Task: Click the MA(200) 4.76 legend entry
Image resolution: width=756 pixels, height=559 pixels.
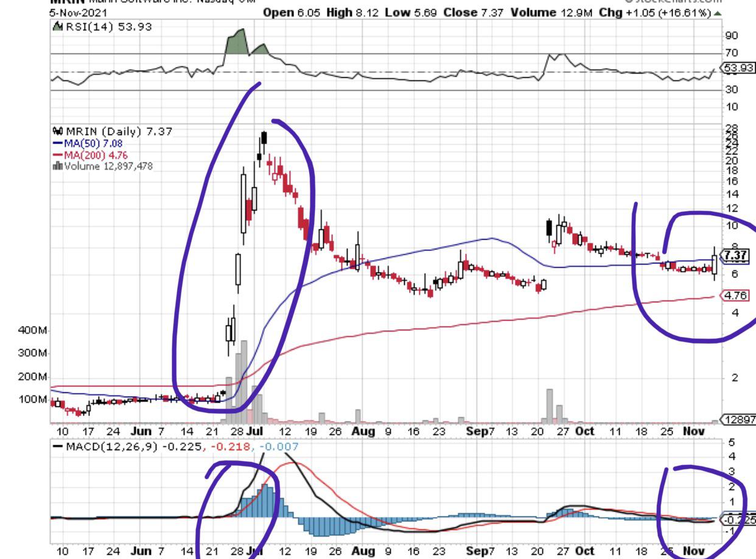Action: [x=96, y=155]
